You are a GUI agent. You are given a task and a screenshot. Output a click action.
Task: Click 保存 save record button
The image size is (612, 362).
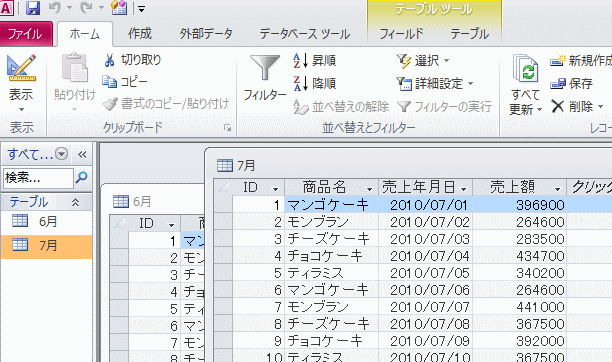(571, 83)
